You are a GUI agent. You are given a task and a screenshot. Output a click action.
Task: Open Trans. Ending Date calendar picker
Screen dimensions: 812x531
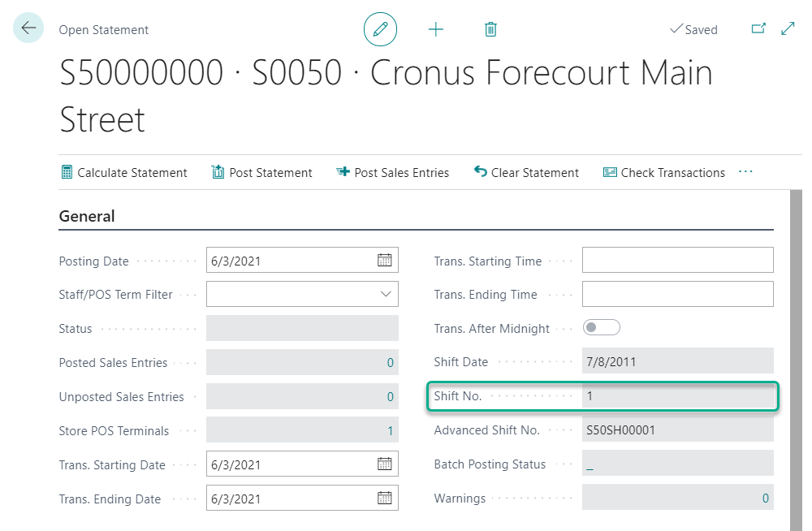(384, 499)
